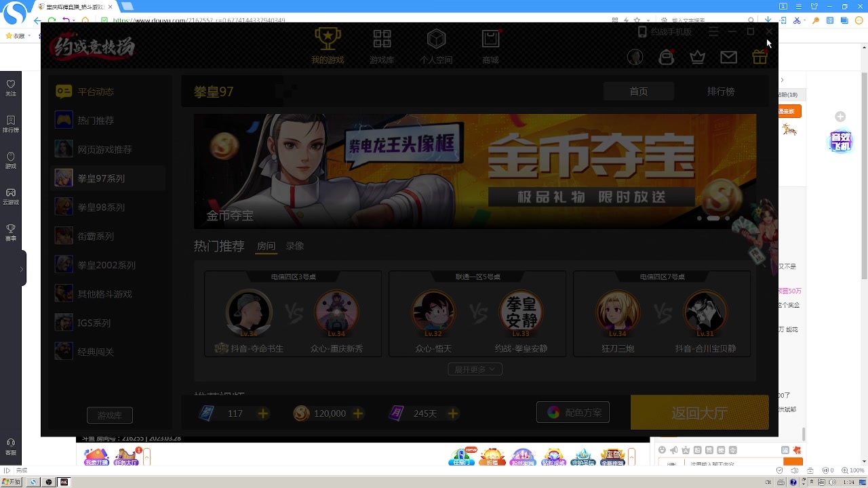Switch to the 录像 tab
Viewport: 868px width, 488px height.
coord(294,246)
